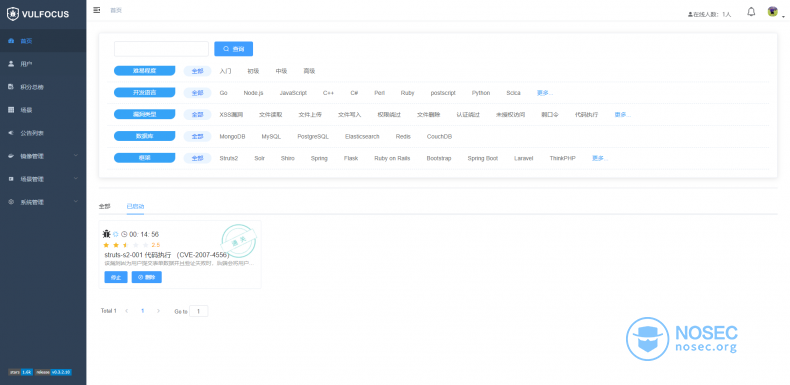Switch to the 全部 tab above cards
Image resolution: width=790 pixels, height=385 pixels.
coord(104,206)
